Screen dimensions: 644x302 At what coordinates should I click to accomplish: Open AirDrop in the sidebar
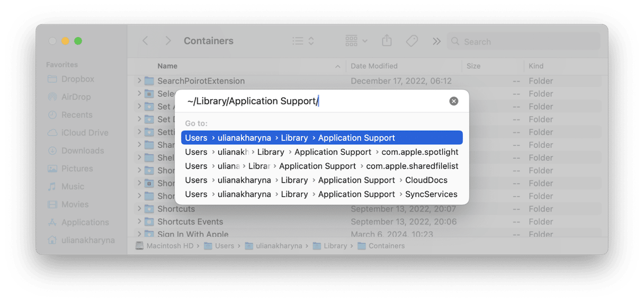(76, 97)
